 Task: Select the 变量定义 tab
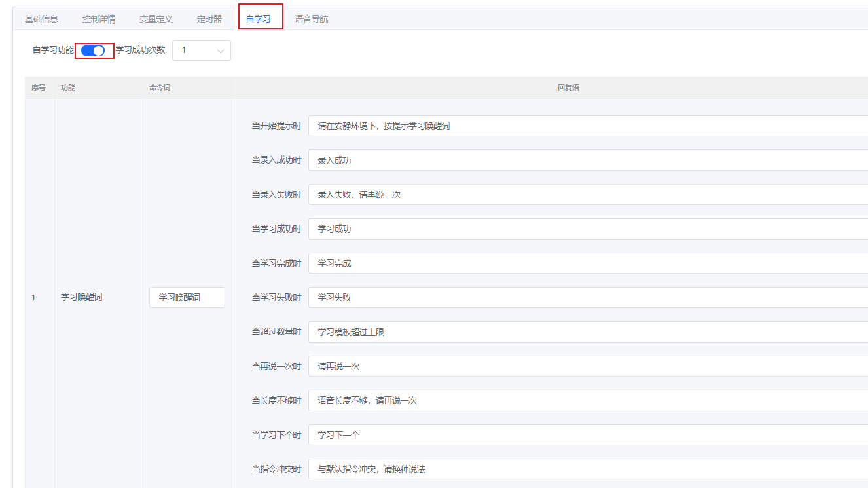[x=155, y=19]
